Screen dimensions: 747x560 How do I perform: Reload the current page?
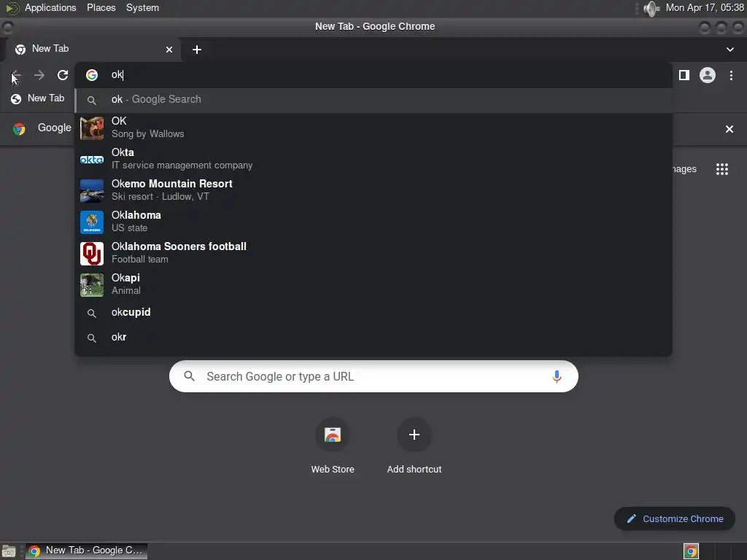(63, 75)
